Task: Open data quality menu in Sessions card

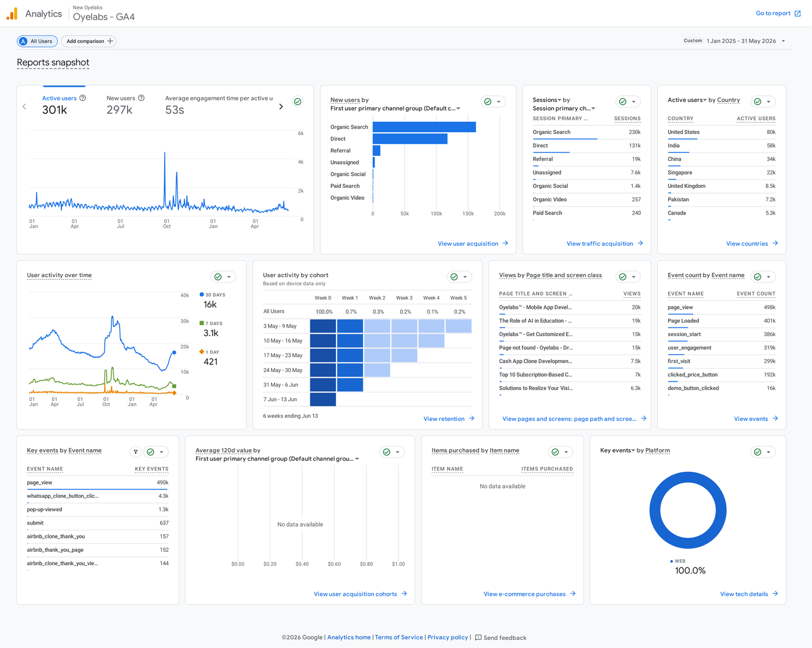Action: 628,101
